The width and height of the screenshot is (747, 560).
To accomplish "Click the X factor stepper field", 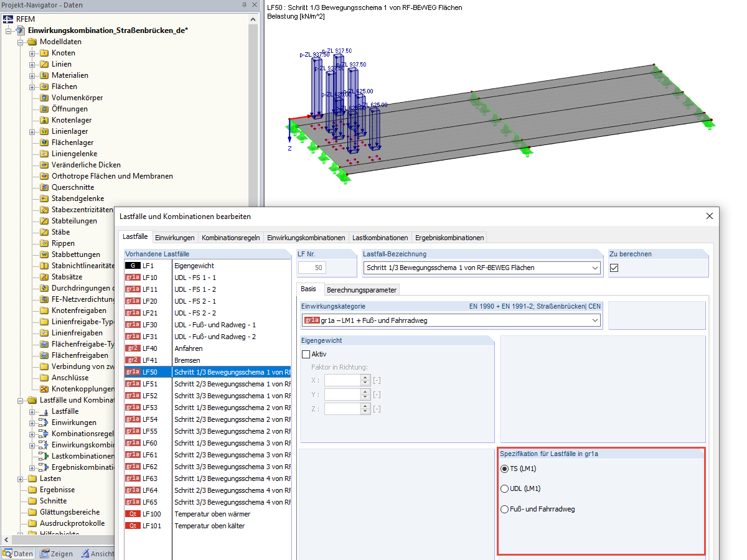I will pos(347,380).
